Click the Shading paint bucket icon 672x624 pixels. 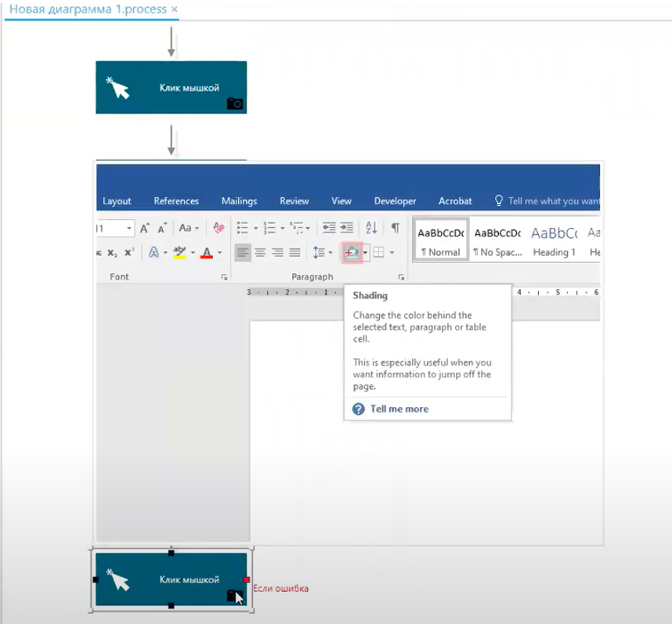[352, 252]
